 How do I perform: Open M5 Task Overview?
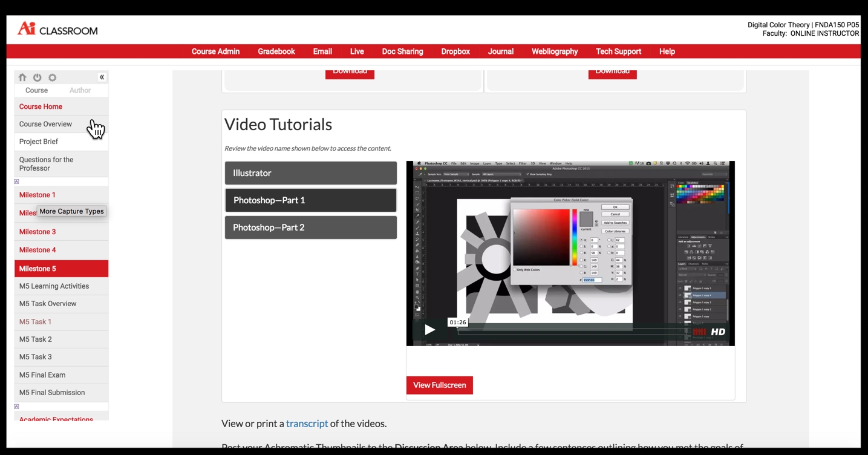[61, 304]
